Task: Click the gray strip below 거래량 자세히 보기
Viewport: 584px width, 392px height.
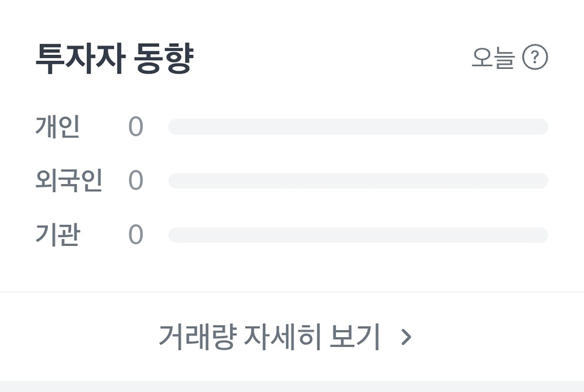Action: click(292, 387)
